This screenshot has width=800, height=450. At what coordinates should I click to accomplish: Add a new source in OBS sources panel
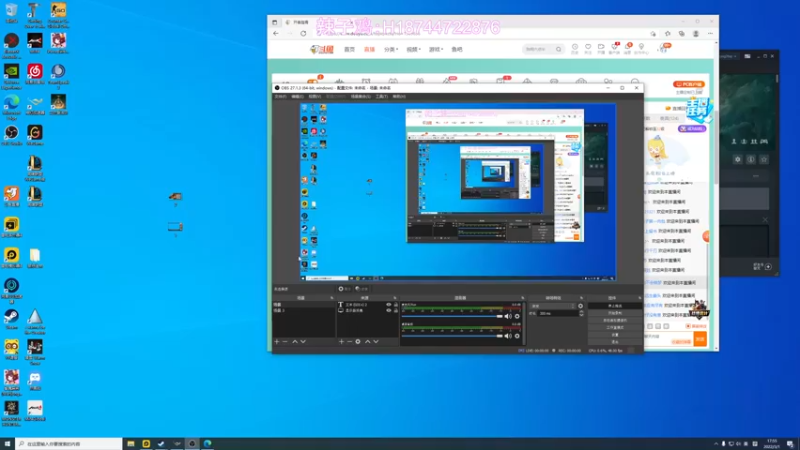341,341
